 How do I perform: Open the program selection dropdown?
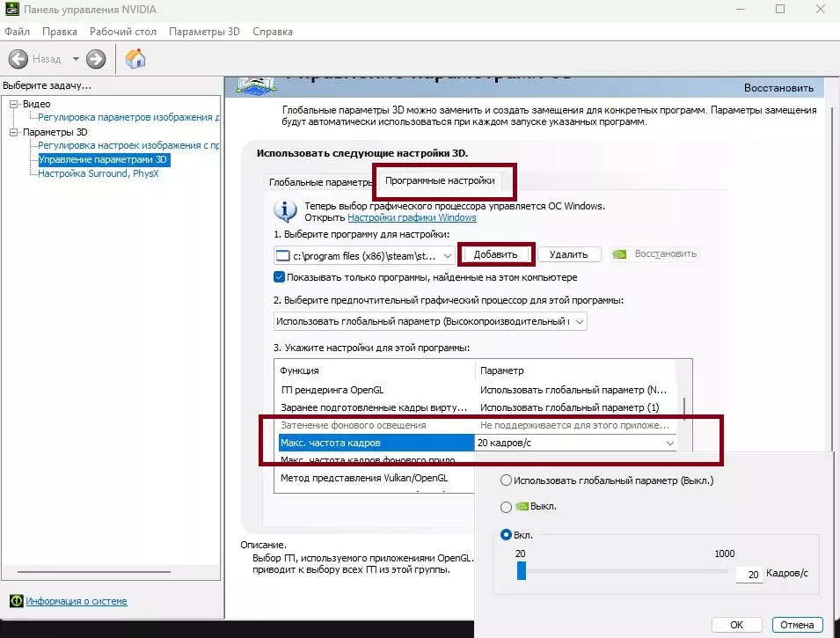448,256
